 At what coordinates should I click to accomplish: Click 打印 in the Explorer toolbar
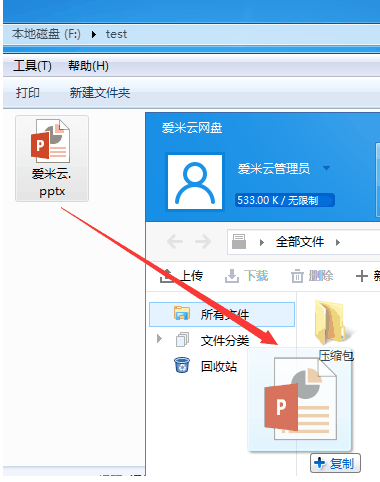[28, 92]
